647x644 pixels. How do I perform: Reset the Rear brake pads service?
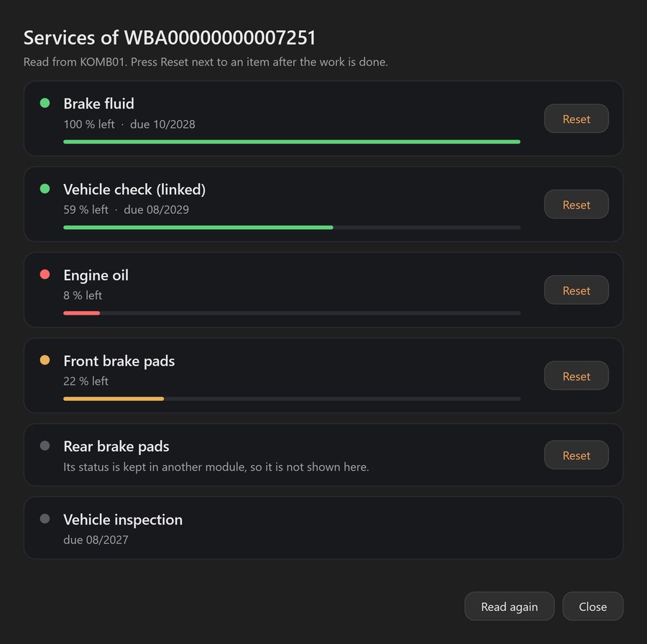(x=576, y=455)
